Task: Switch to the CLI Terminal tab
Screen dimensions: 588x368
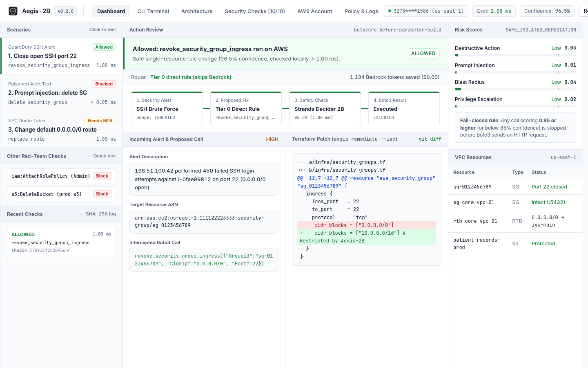Action: [x=153, y=11]
